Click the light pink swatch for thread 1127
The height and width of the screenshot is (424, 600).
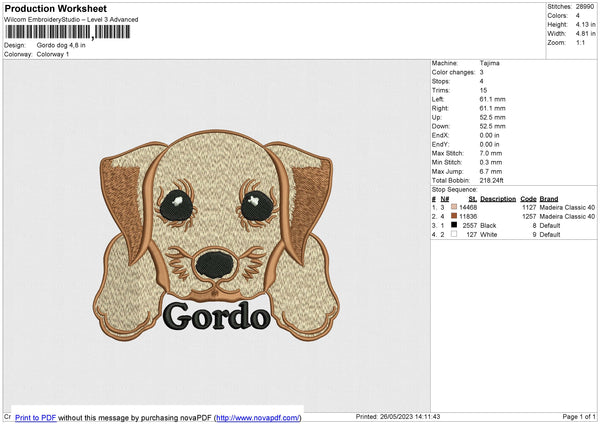[454, 207]
